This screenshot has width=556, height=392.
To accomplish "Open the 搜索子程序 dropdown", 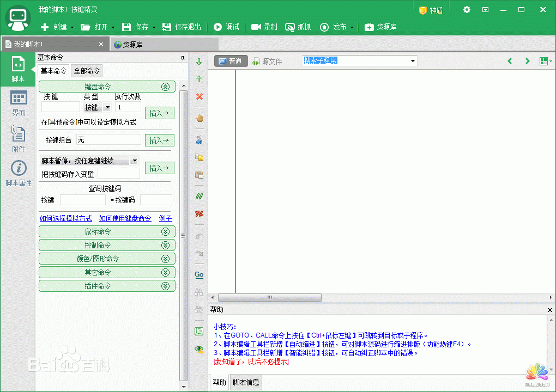I will click(413, 61).
